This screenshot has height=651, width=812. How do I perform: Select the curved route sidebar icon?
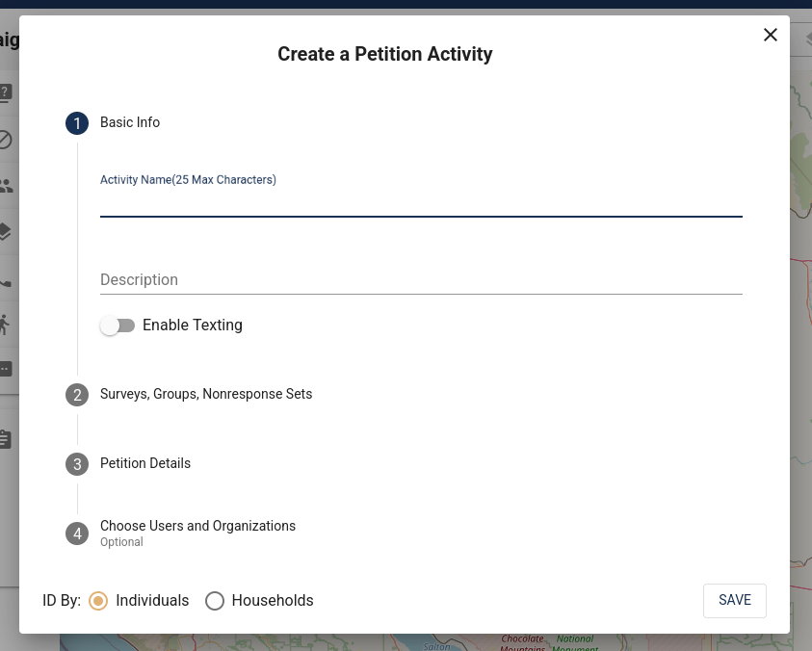3,280
